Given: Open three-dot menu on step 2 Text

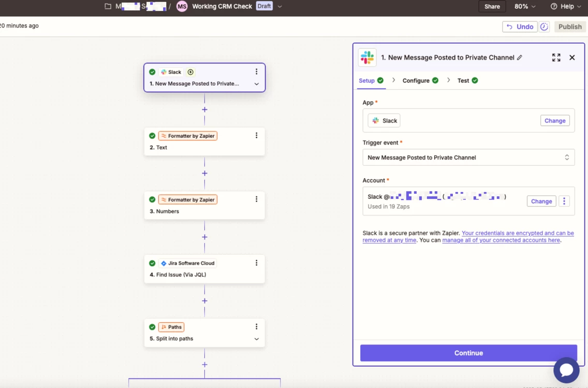Looking at the screenshot, I should (x=257, y=135).
